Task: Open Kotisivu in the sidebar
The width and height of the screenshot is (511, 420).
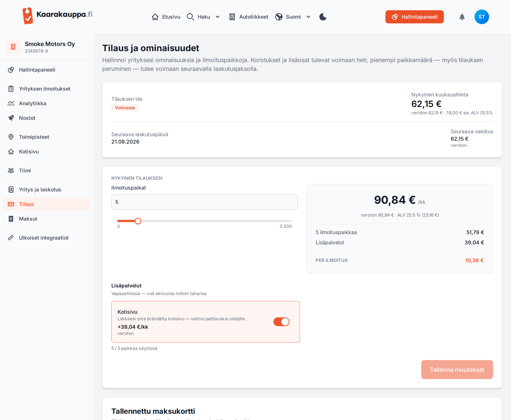Action: (47, 152)
